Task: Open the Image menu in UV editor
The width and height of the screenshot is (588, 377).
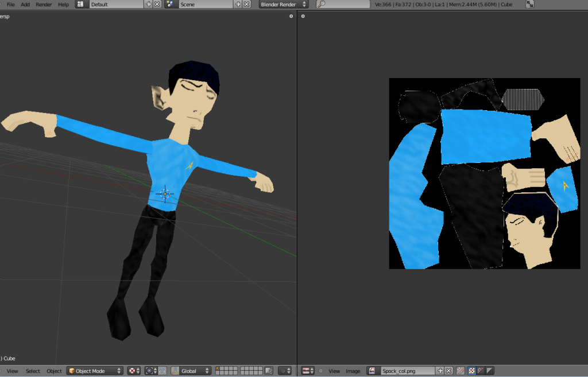Action: (x=353, y=371)
